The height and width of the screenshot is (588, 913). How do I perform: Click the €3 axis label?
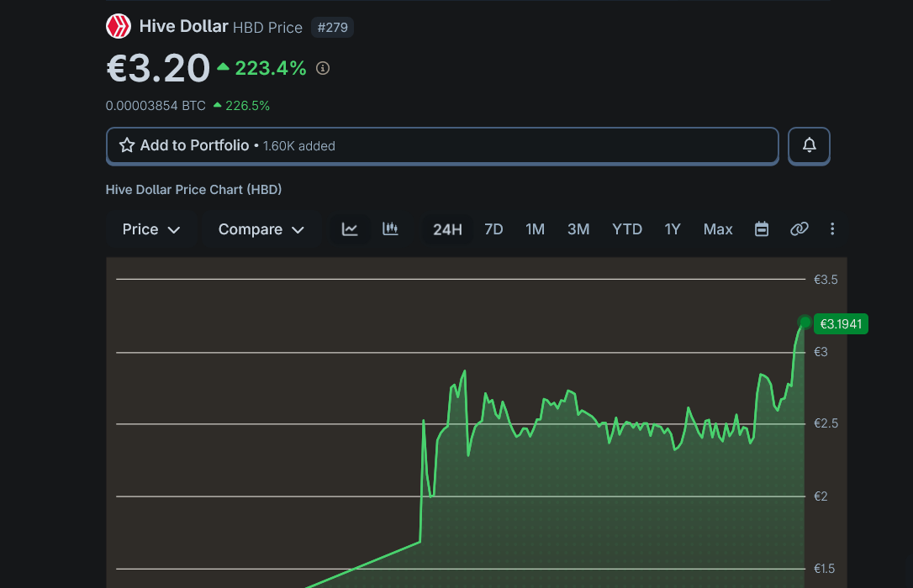(x=821, y=352)
